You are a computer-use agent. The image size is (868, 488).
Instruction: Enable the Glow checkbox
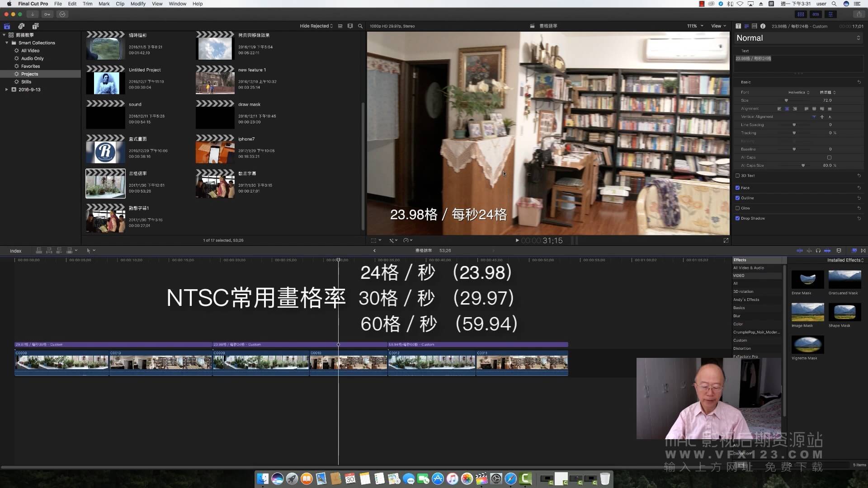[x=737, y=208]
